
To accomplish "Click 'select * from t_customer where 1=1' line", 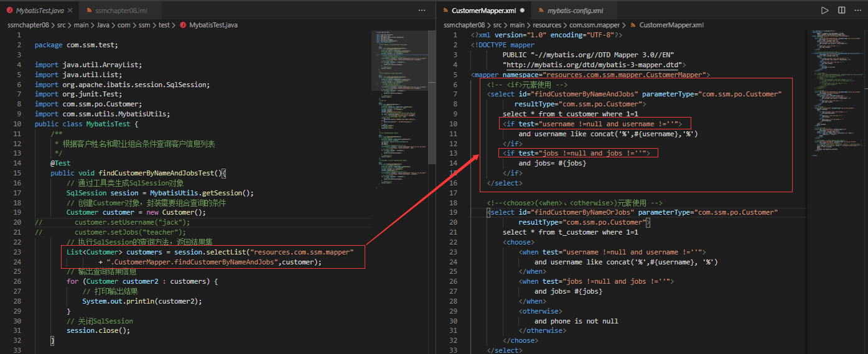I will point(571,232).
